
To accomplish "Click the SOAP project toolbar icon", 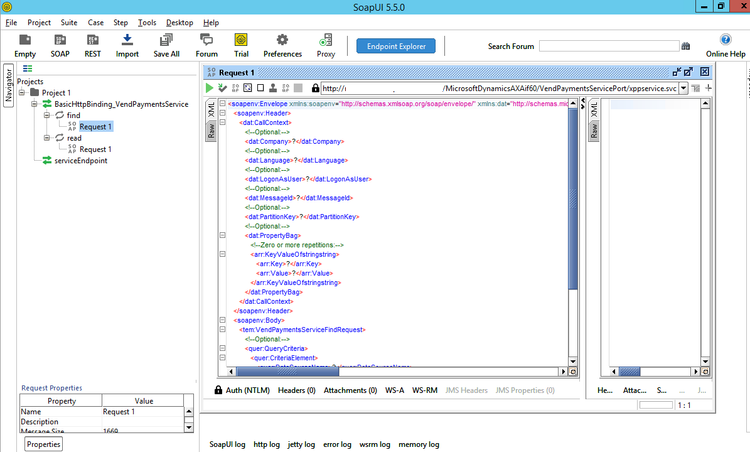I will [x=60, y=45].
